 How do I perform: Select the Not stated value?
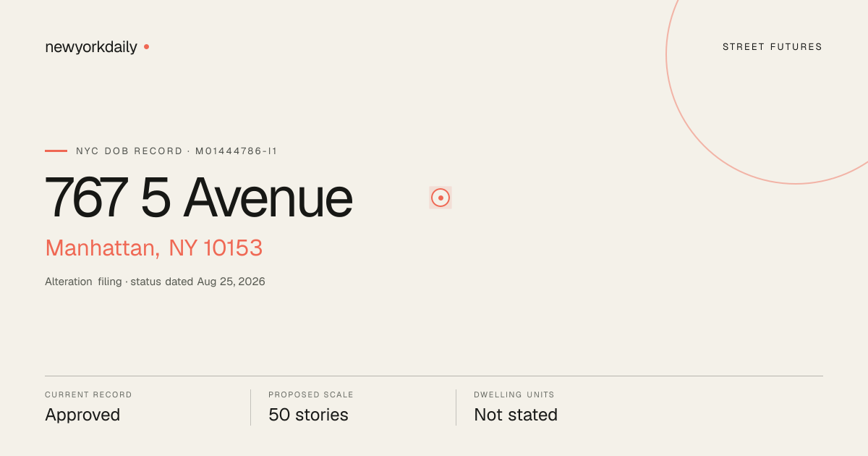coord(516,415)
